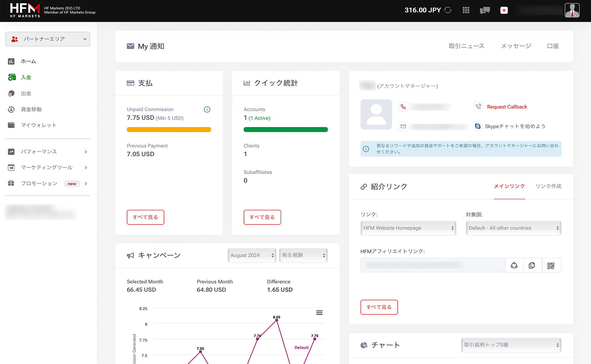This screenshot has width=591, height=364.
Task: Click the HFM affiliate link field
Action: [433, 266]
